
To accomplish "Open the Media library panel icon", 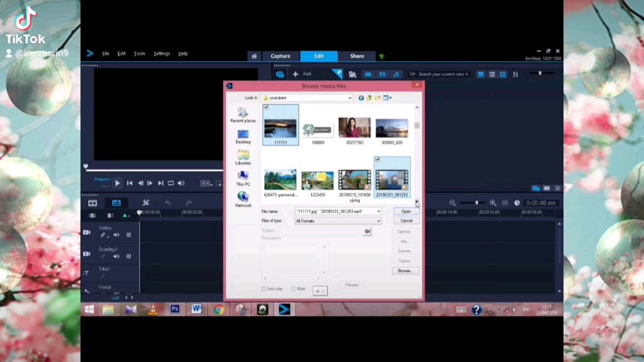I will (280, 74).
